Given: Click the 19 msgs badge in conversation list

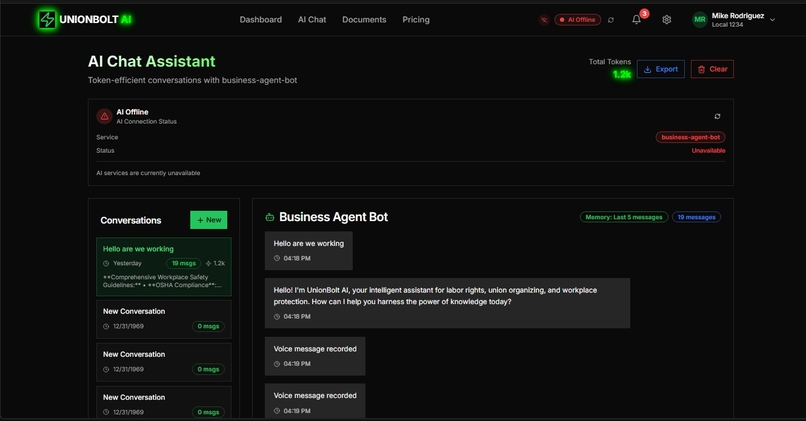Looking at the screenshot, I should [184, 263].
